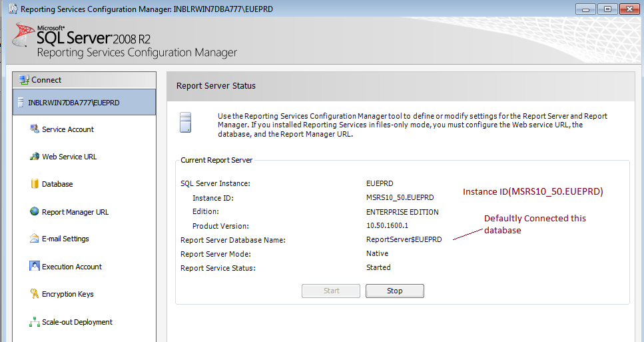
Task: Click the SQL Server 2008 R2 logo
Action: click(82, 36)
